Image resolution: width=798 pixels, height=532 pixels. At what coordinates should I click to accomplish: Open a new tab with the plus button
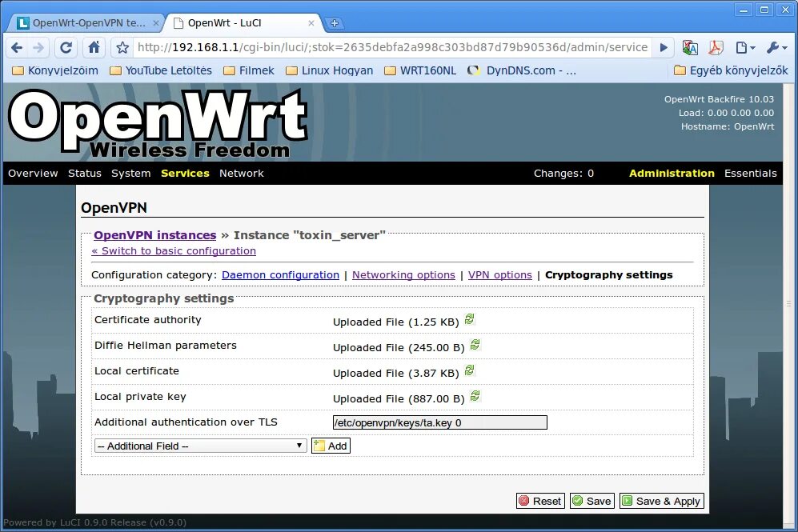click(335, 23)
